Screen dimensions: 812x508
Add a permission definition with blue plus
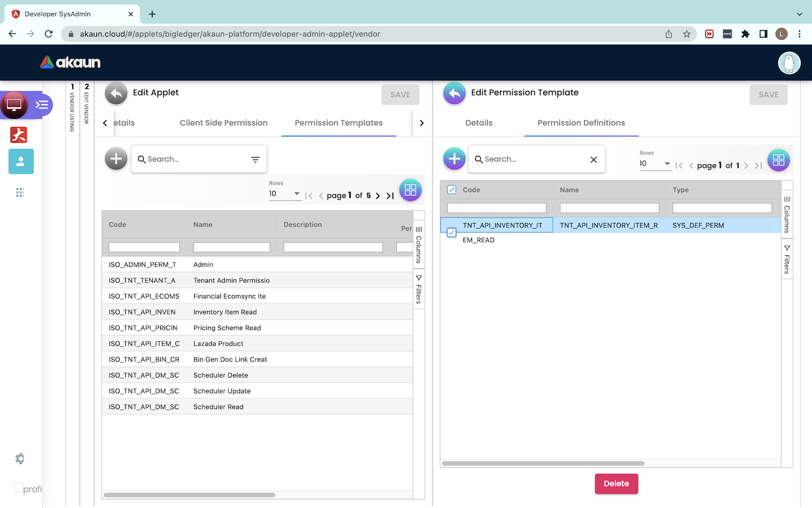click(454, 159)
